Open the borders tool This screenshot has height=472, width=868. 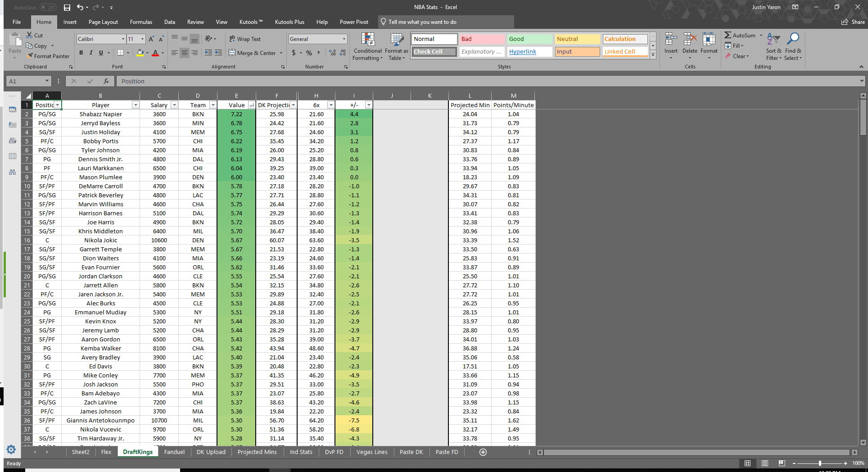pos(121,53)
